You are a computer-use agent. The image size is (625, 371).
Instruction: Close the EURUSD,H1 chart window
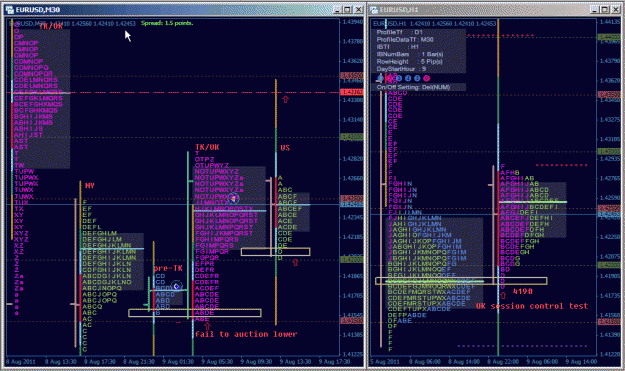[615, 10]
